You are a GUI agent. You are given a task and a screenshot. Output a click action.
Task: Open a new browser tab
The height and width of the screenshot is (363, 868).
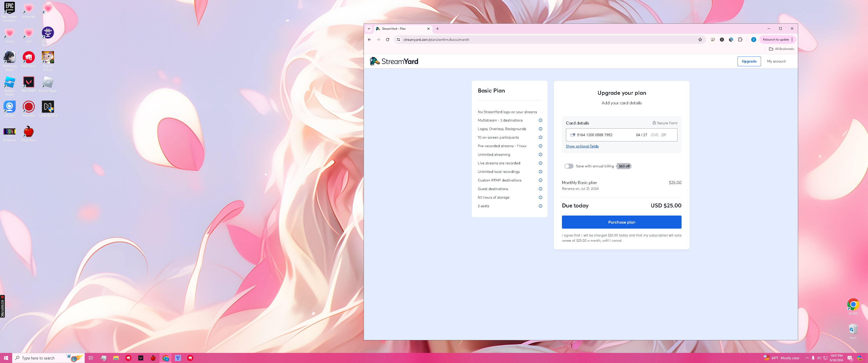437,29
